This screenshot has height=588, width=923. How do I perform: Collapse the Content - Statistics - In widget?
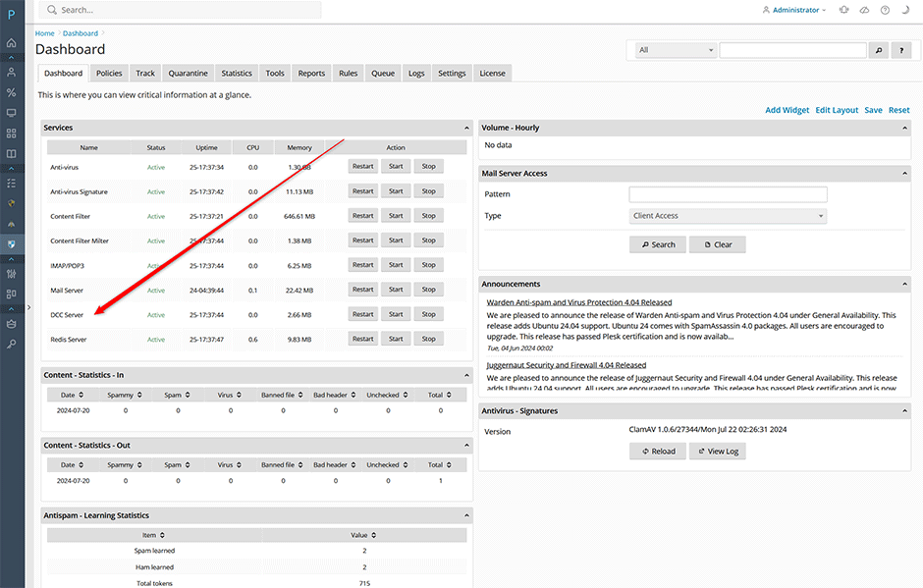point(466,375)
